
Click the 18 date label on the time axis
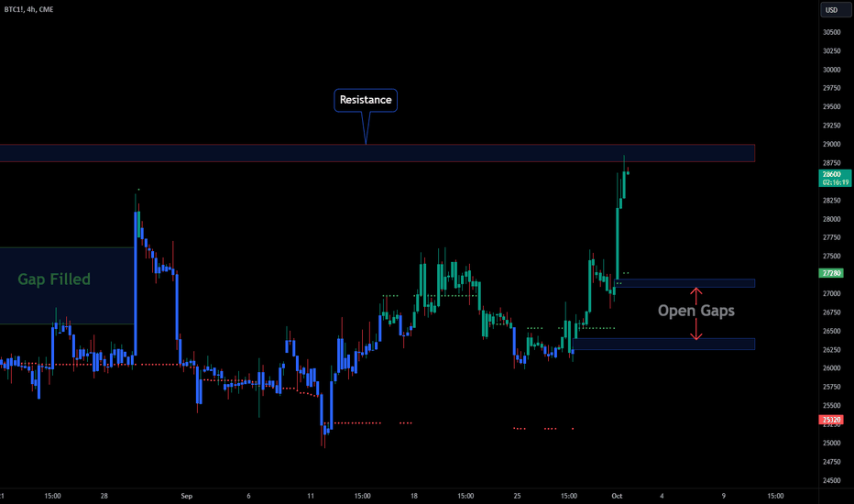pos(414,496)
